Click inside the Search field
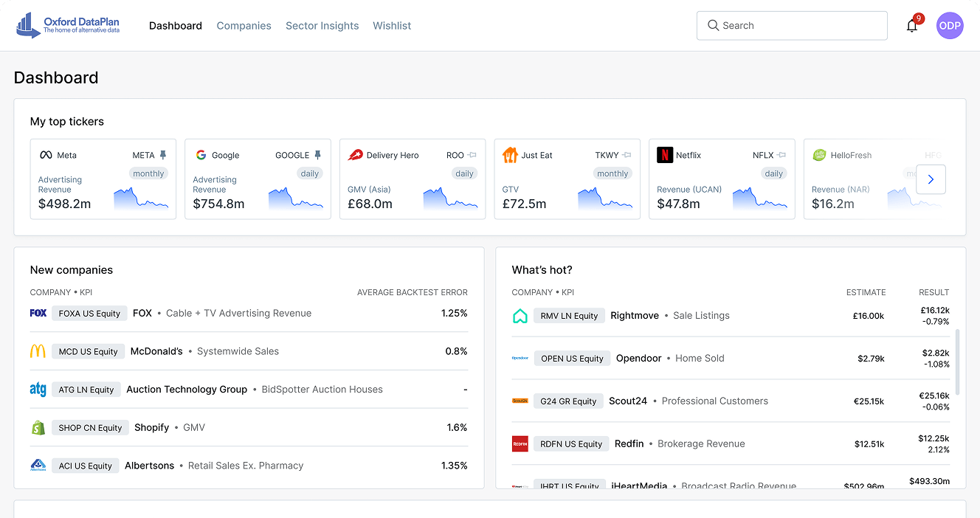 point(792,25)
